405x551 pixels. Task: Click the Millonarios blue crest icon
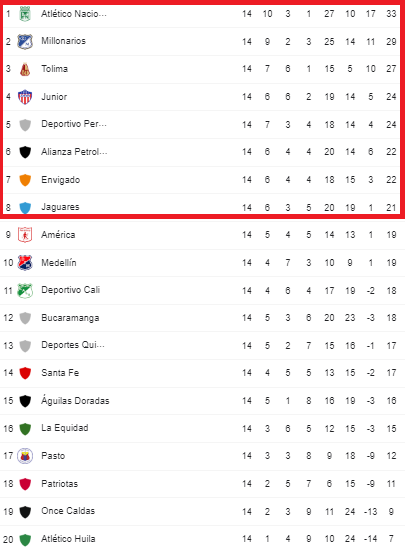click(25, 41)
